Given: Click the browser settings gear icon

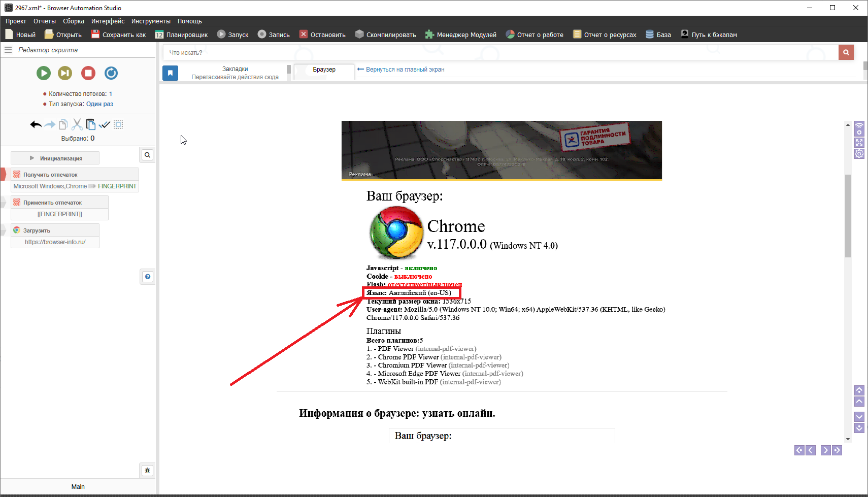Looking at the screenshot, I should (x=859, y=154).
